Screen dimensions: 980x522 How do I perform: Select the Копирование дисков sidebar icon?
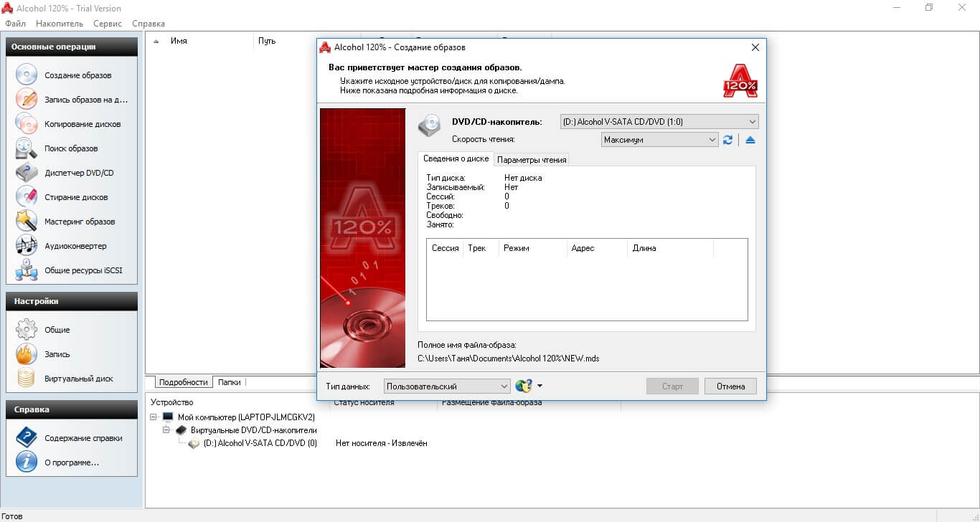coord(27,124)
